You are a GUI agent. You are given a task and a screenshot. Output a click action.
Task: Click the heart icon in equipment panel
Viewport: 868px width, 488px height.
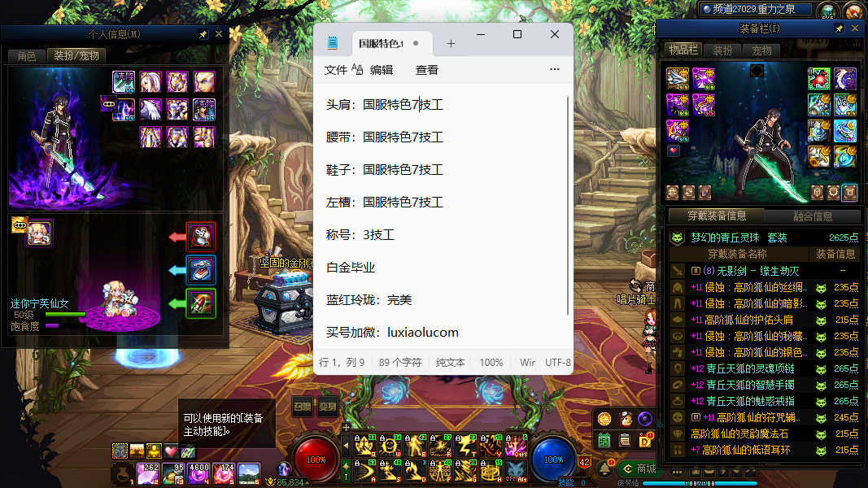(673, 150)
